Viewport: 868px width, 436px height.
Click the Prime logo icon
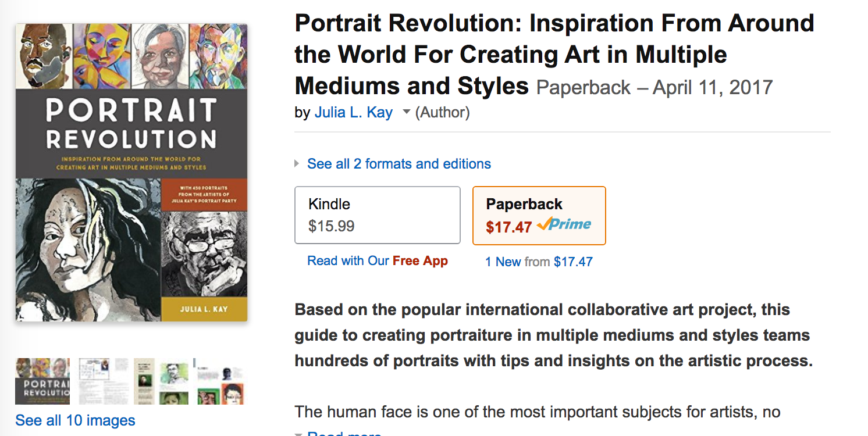tap(564, 225)
